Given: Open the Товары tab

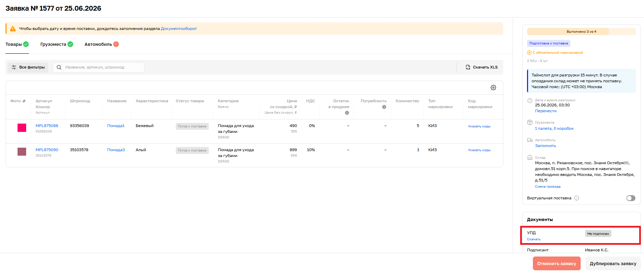Looking at the screenshot, I should pyautogui.click(x=17, y=44).
